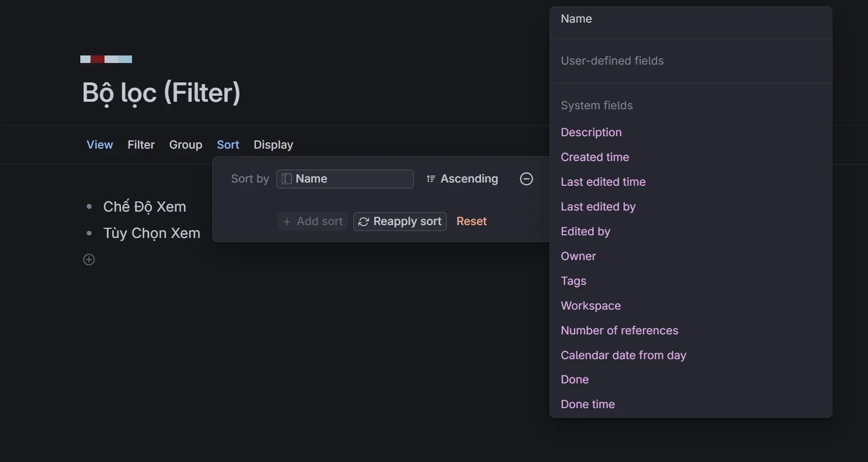Click the ascending sort order icon

(x=430, y=179)
